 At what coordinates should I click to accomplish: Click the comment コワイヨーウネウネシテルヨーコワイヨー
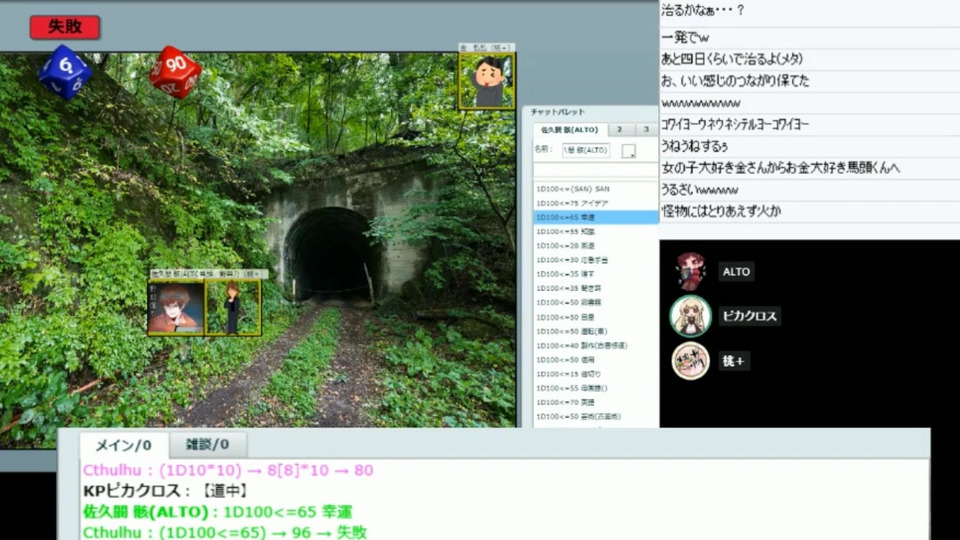pos(735,124)
